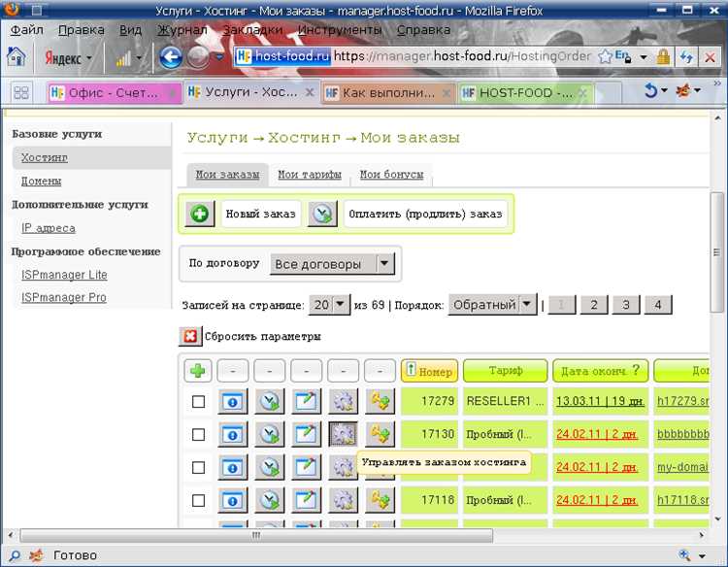Open the Файл menu
Image resolution: width=728 pixels, height=567 pixels.
(x=26, y=30)
